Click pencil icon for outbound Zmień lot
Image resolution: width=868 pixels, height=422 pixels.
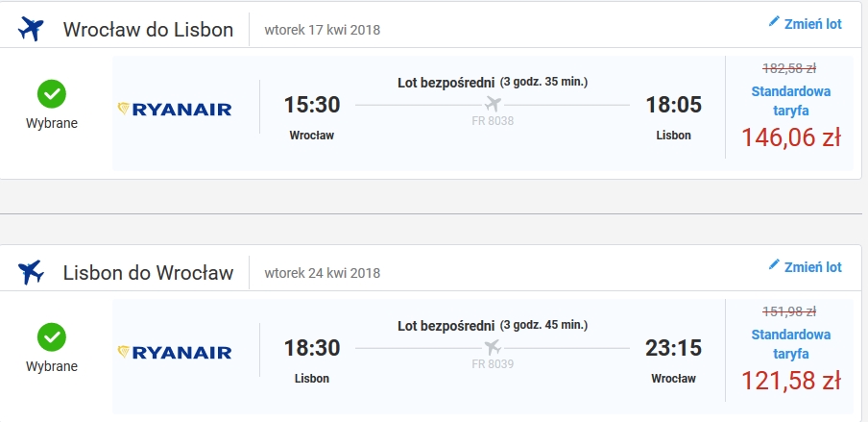[x=774, y=22]
